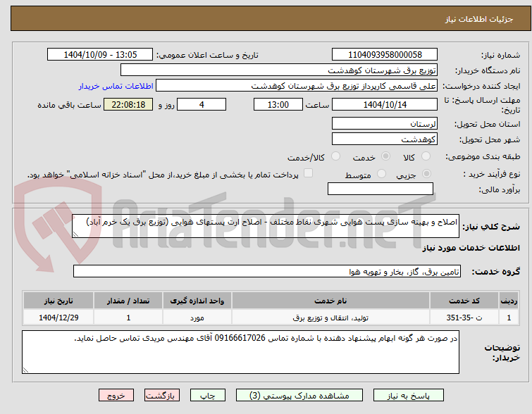Click the date cell 1404/12/29
532x414 pixels.
tap(58, 318)
